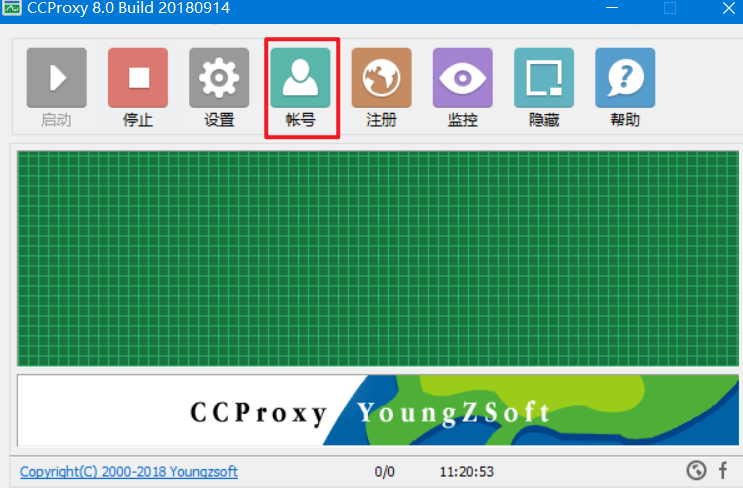Click the CCProxy app icon in title bar

[x=11, y=8]
